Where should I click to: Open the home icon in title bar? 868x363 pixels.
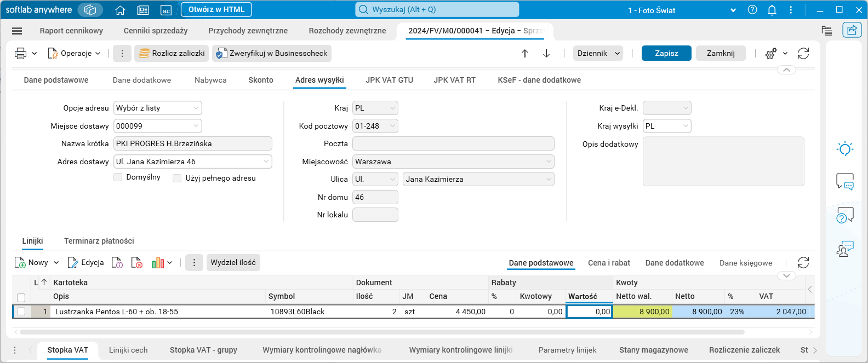tap(121, 10)
